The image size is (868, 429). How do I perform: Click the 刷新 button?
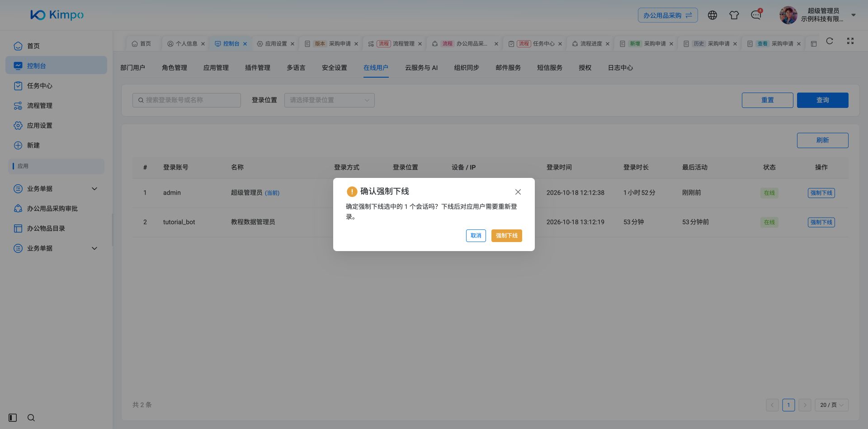[x=823, y=140]
